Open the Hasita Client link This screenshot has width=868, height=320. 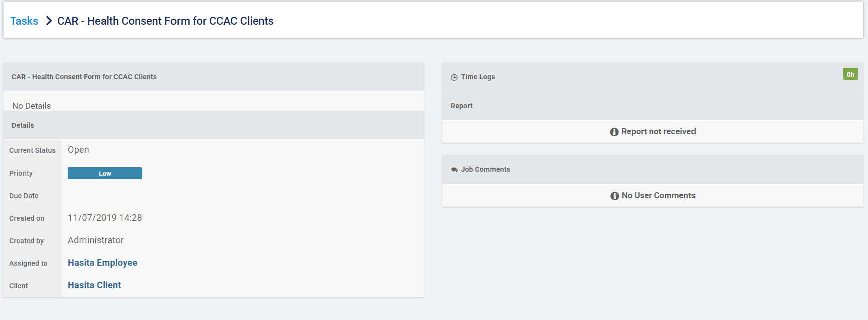point(94,285)
